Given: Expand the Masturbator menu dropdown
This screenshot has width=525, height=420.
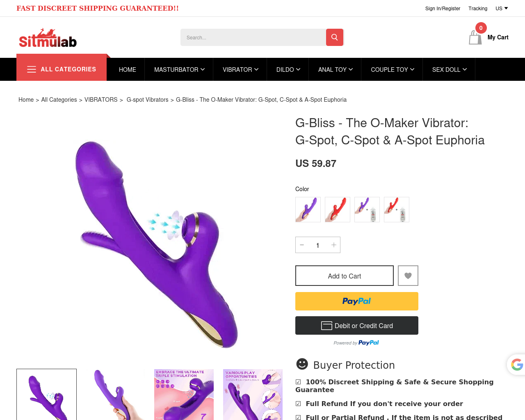Looking at the screenshot, I should (x=179, y=70).
